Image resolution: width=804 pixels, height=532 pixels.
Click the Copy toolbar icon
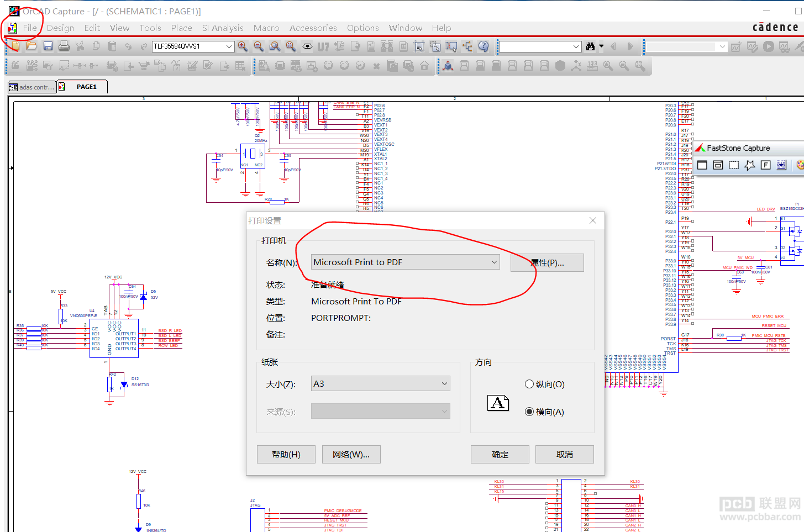point(96,46)
